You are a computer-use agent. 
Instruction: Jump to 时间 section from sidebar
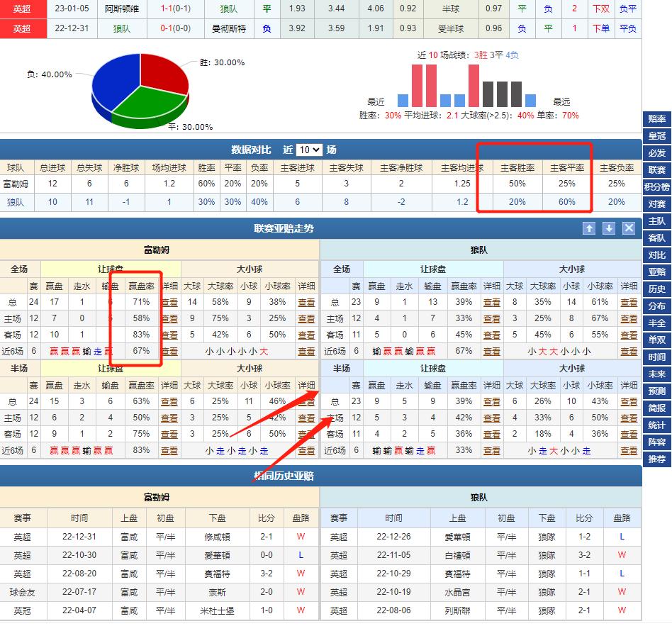coord(657,357)
